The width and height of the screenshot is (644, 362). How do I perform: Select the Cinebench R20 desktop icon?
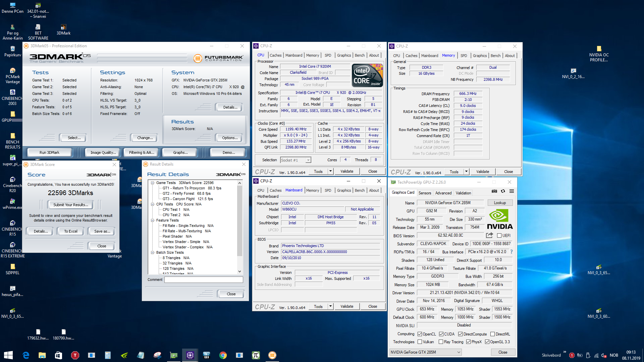12,185
